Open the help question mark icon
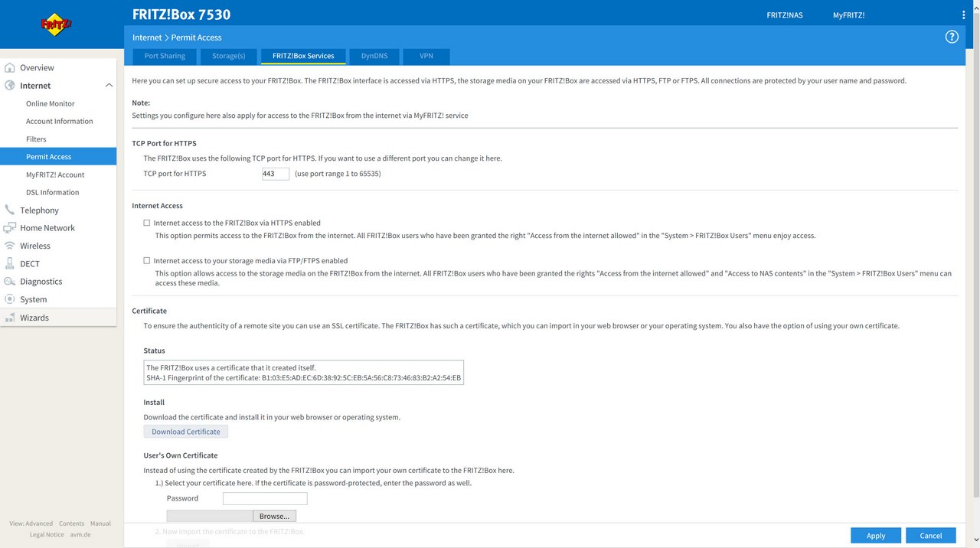Image resolution: width=980 pixels, height=548 pixels. pyautogui.click(x=952, y=37)
